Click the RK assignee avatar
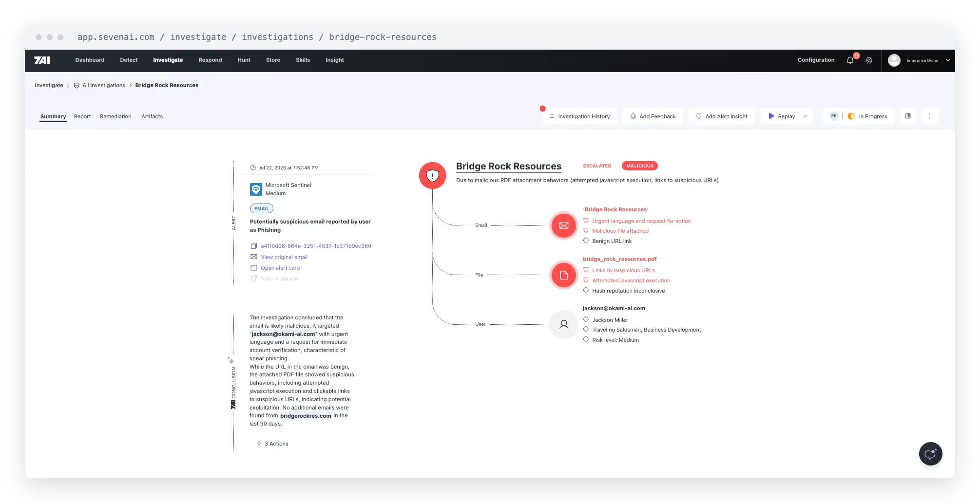980x503 pixels. coord(834,116)
